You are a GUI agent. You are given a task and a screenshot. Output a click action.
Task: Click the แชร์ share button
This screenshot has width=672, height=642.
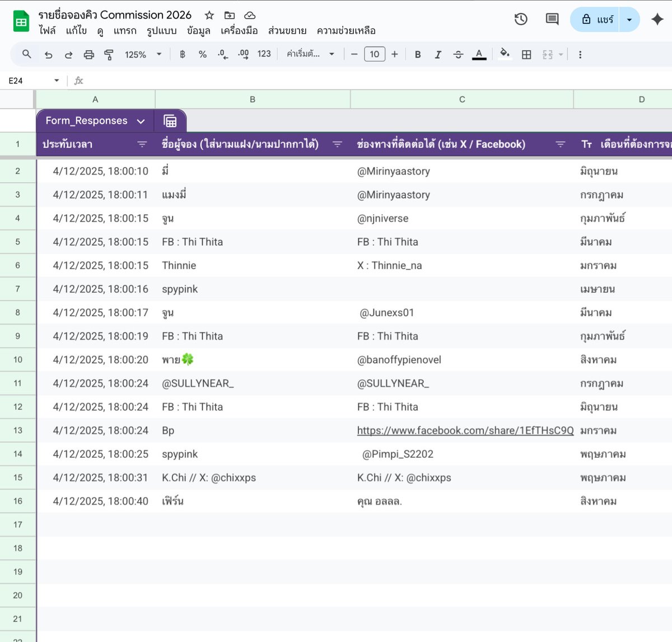(x=595, y=20)
